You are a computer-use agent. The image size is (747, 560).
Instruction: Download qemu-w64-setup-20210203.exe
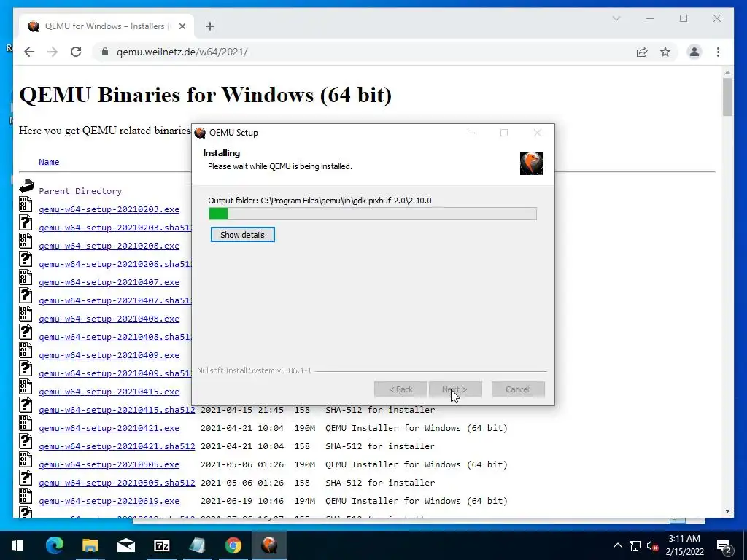pos(109,209)
